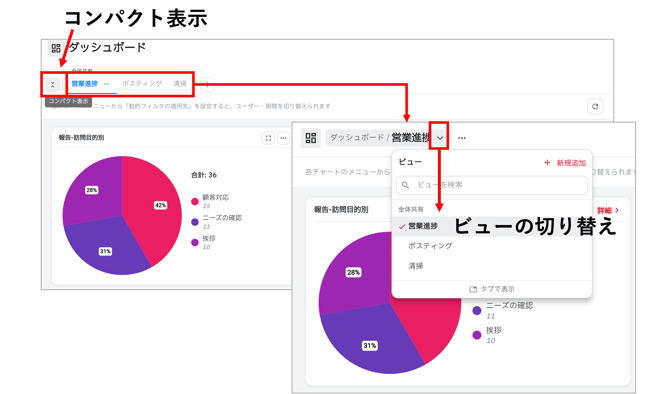This screenshot has width=670, height=394.
Task: Click the 報告-訪問目的別 title in front window
Action: tap(341, 209)
